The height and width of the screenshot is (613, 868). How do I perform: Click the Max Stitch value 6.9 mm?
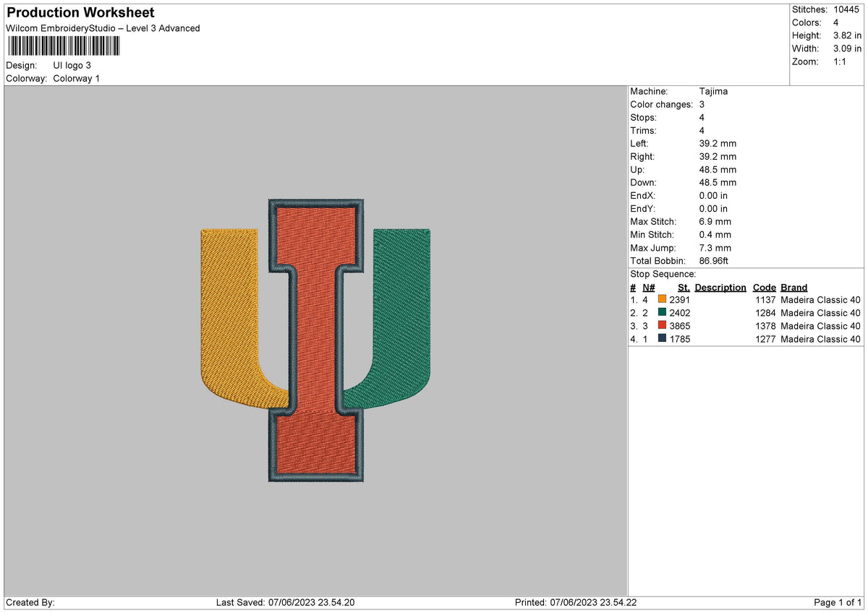[x=715, y=221]
